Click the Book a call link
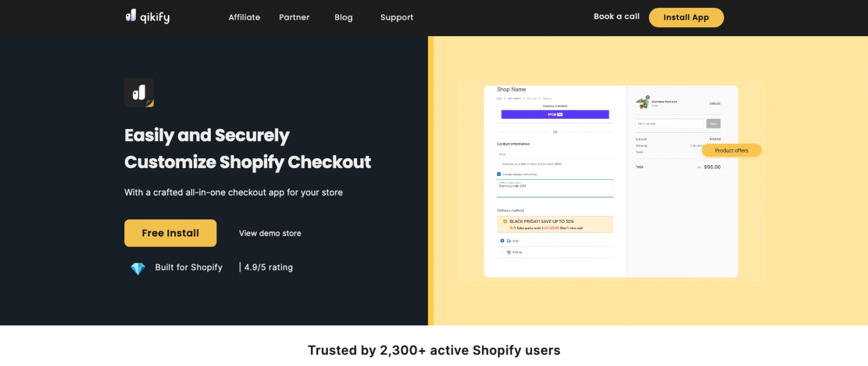The height and width of the screenshot is (366, 868). pos(616,16)
